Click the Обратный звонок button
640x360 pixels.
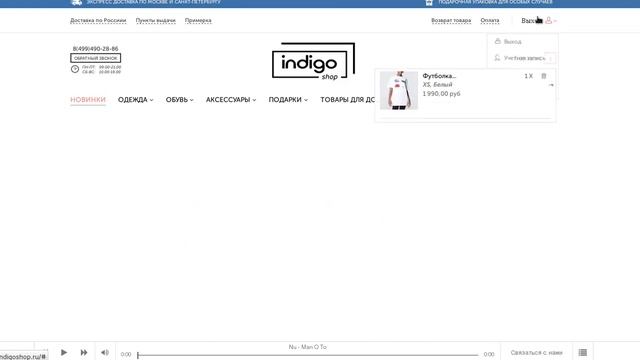pyautogui.click(x=96, y=58)
